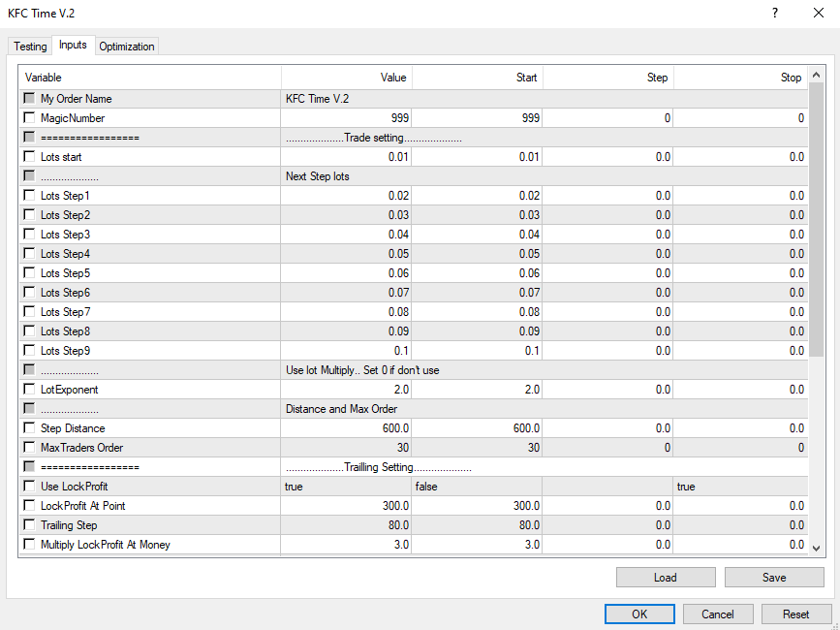840x630 pixels.
Task: Click the Step column header
Action: [x=608, y=78]
